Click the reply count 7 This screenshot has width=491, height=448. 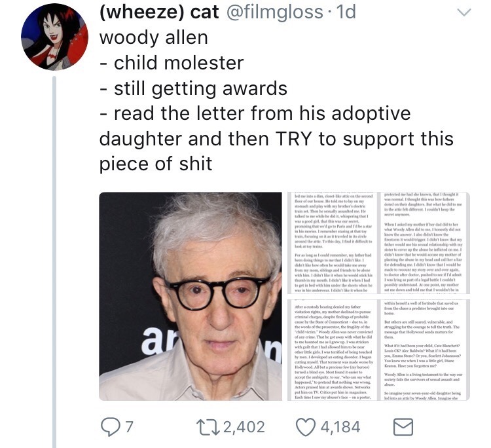pos(130,427)
